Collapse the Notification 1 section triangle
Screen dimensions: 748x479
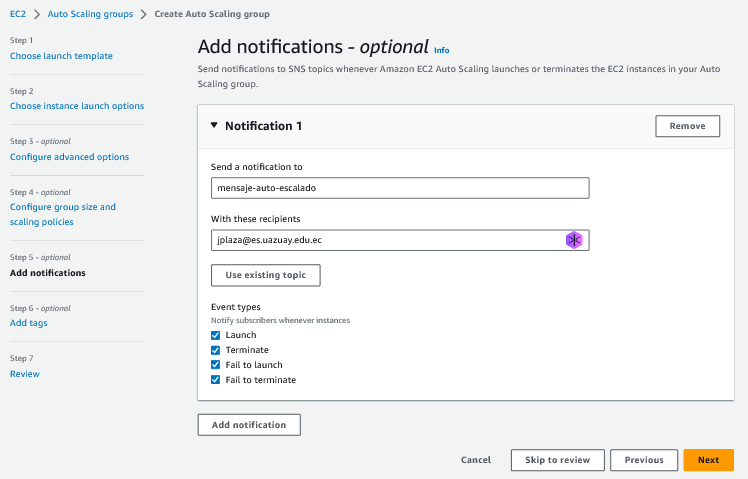click(214, 126)
